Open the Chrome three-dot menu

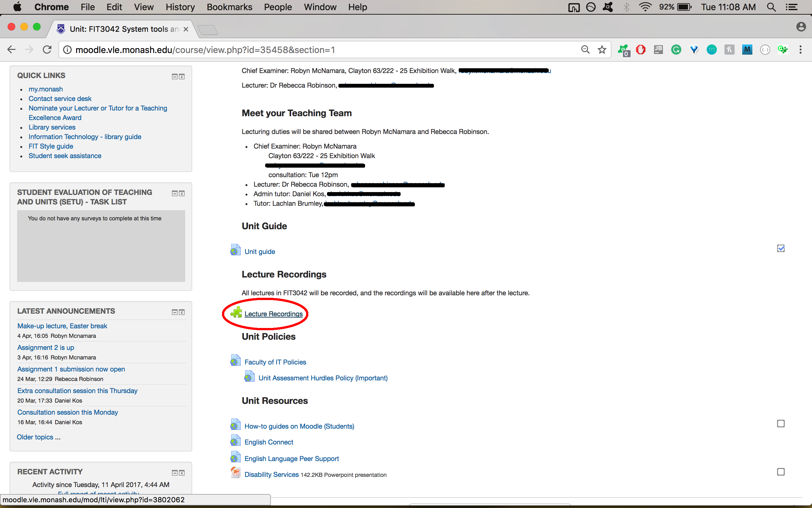[801, 50]
